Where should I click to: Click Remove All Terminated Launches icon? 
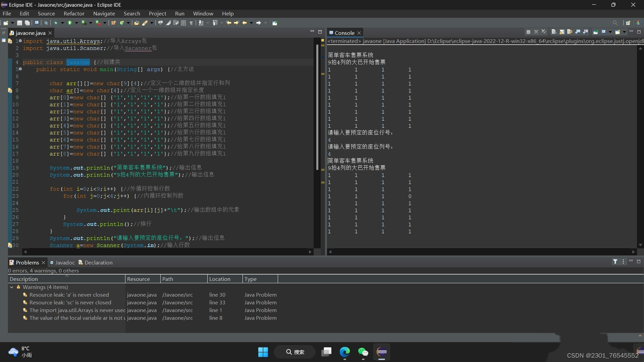pyautogui.click(x=544, y=32)
